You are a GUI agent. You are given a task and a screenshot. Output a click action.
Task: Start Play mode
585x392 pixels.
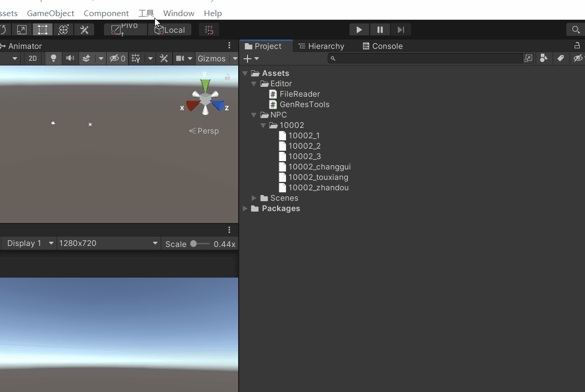tap(359, 30)
